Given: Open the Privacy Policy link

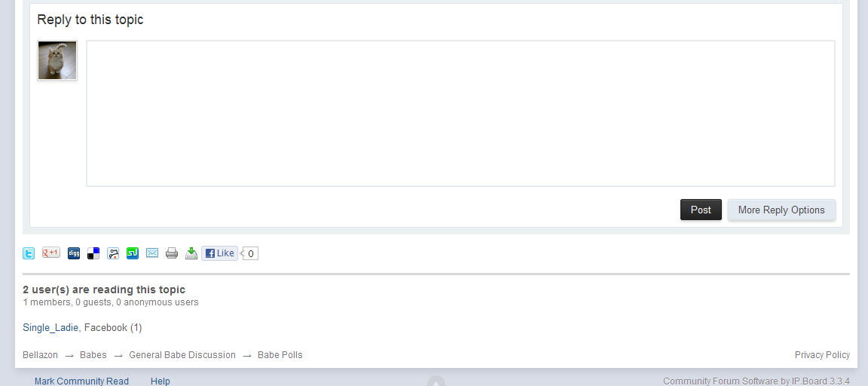Looking at the screenshot, I should pos(822,355).
